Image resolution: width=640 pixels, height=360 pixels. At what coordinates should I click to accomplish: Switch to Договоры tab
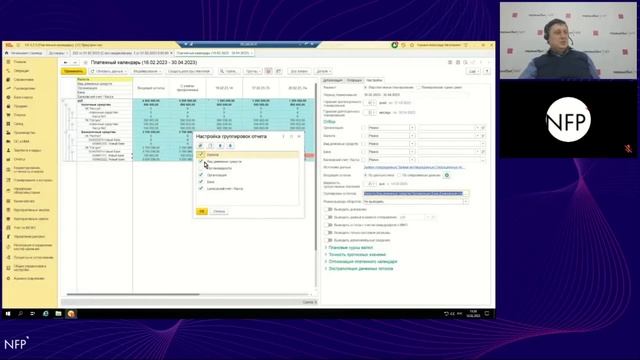coord(58,53)
